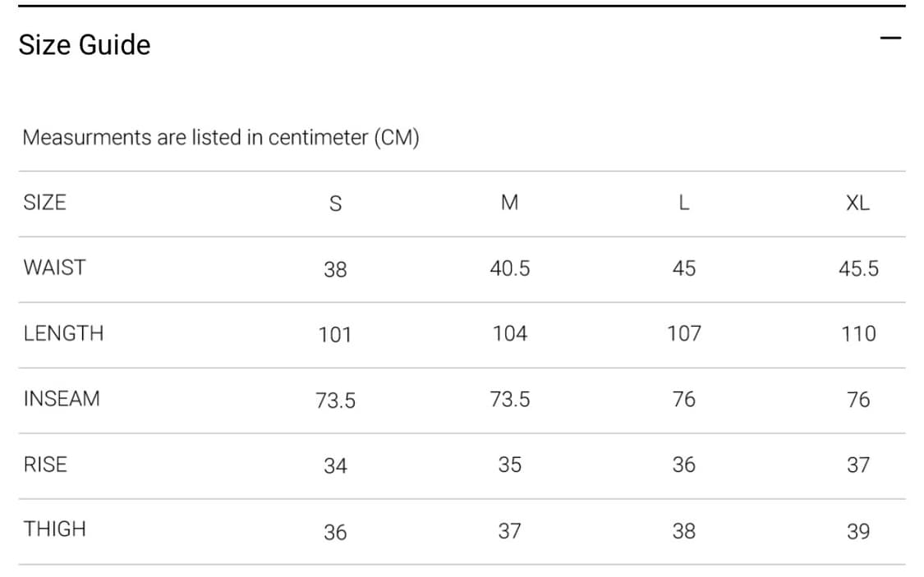Click length value 110 for XL
Screen dimensions: 924x577
pos(857,334)
